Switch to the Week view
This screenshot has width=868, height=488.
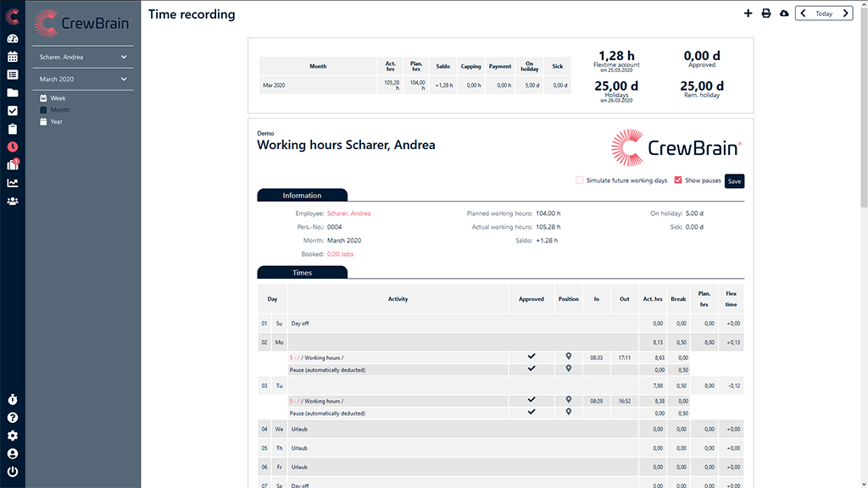tap(58, 98)
